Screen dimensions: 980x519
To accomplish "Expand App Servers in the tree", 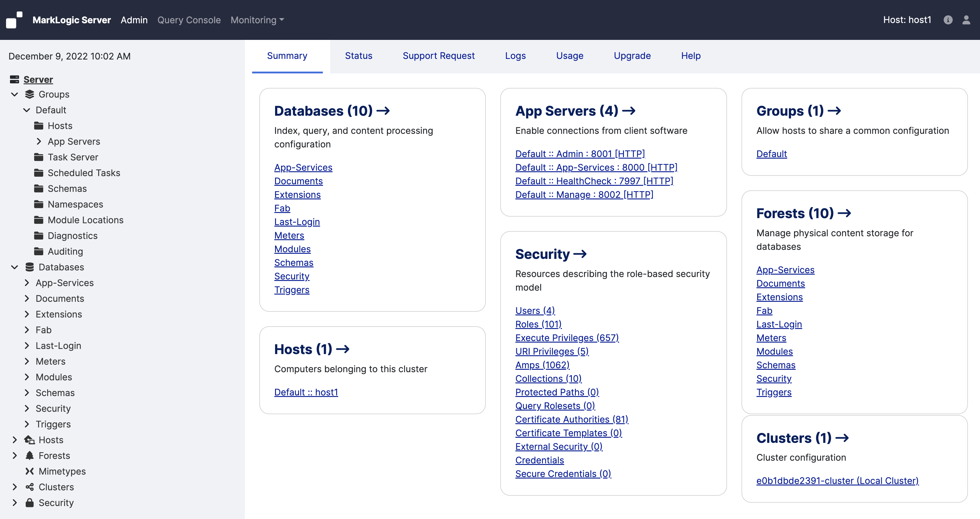I will pos(39,141).
